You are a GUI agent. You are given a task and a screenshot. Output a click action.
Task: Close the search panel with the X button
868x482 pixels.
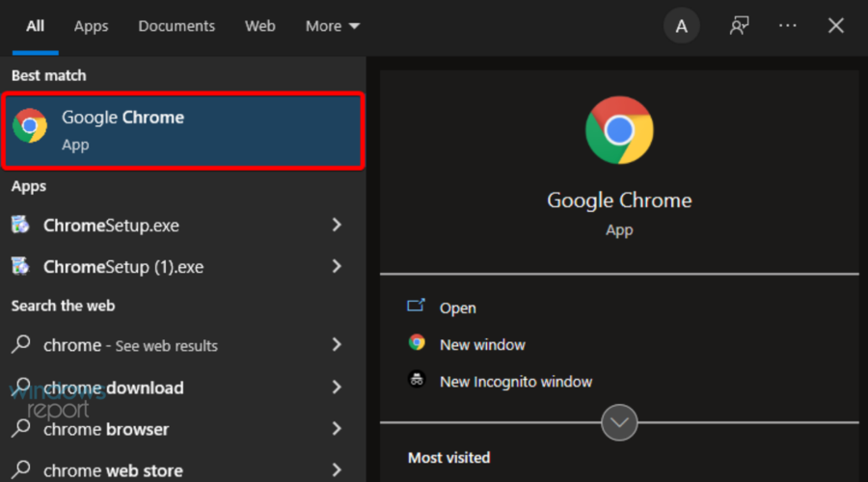836,25
